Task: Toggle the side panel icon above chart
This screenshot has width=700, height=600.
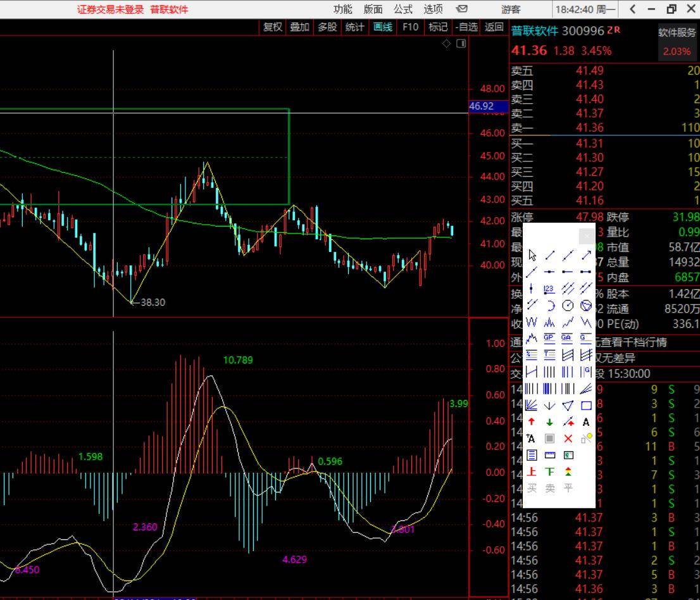Action: point(461,43)
